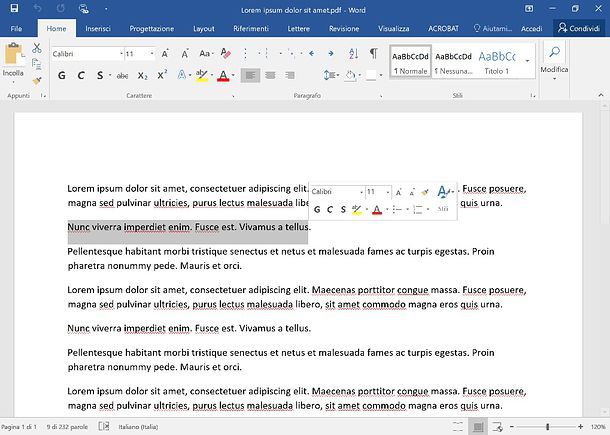610x435 pixels.
Task: Click the Condividi share button
Action: [x=579, y=28]
